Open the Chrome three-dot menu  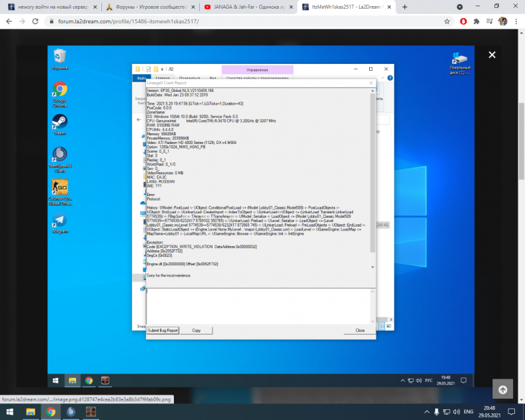(516, 21)
